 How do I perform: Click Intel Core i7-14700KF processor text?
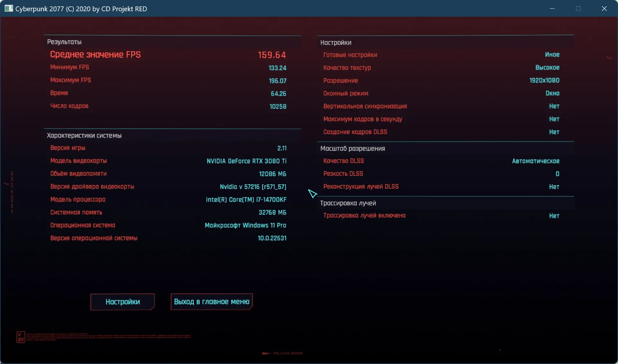pos(246,200)
